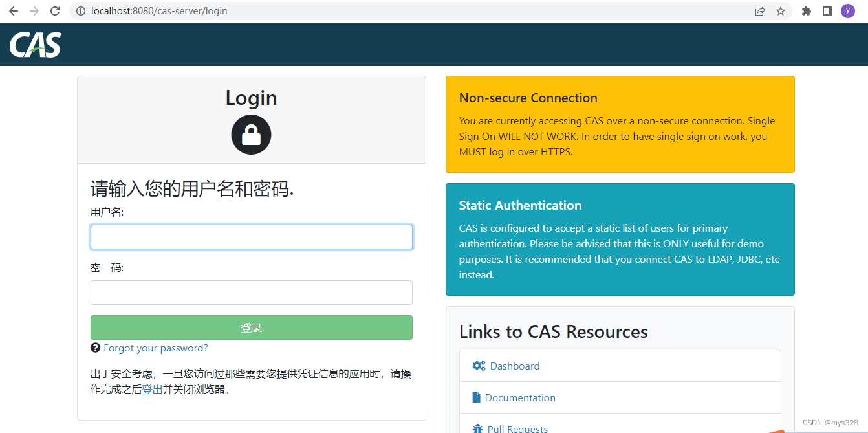Toggle the browser side panel icon
Image resolution: width=868 pixels, height=433 pixels.
coord(827,11)
